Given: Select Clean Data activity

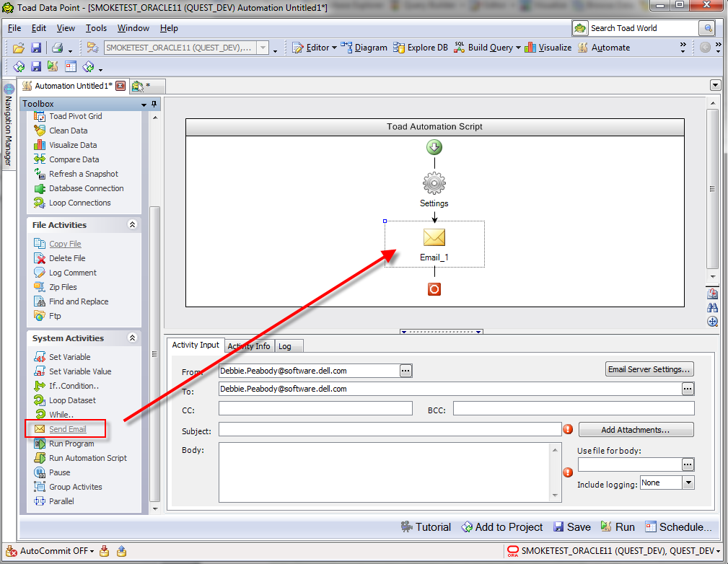Looking at the screenshot, I should tap(61, 131).
